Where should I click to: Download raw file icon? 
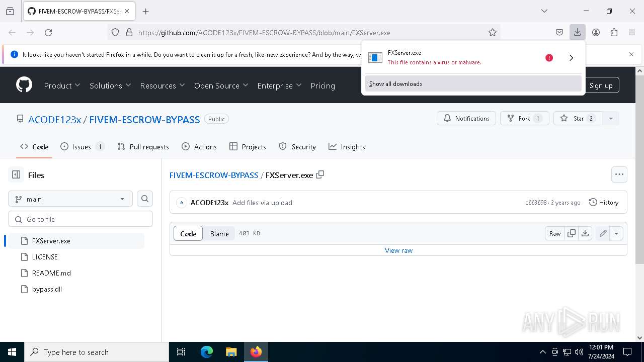coord(585,234)
